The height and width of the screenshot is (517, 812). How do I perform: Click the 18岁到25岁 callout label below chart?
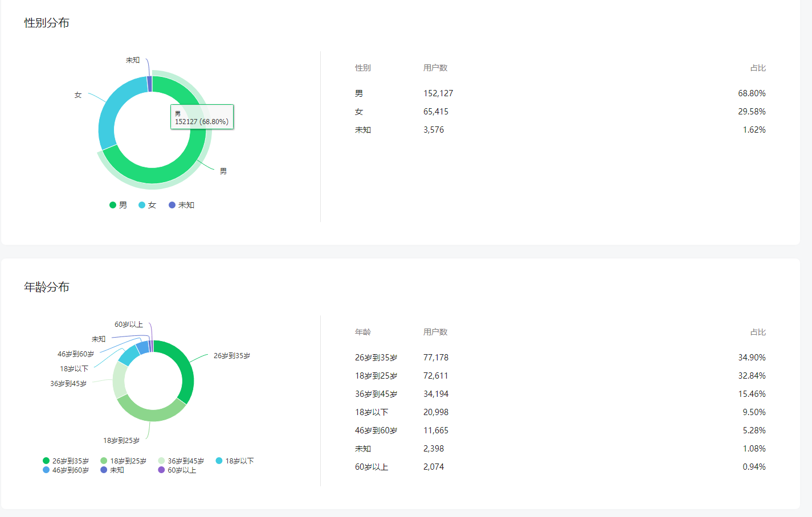pyautogui.click(x=121, y=441)
